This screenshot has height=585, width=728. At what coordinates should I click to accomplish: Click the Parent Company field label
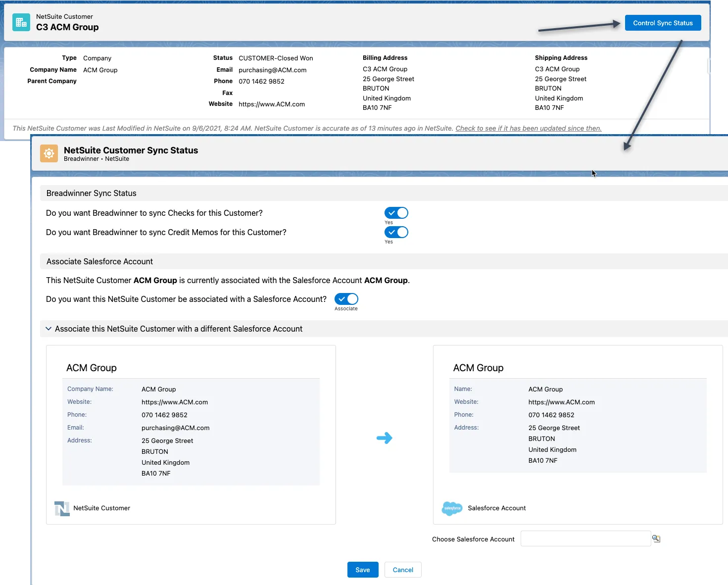(x=52, y=81)
